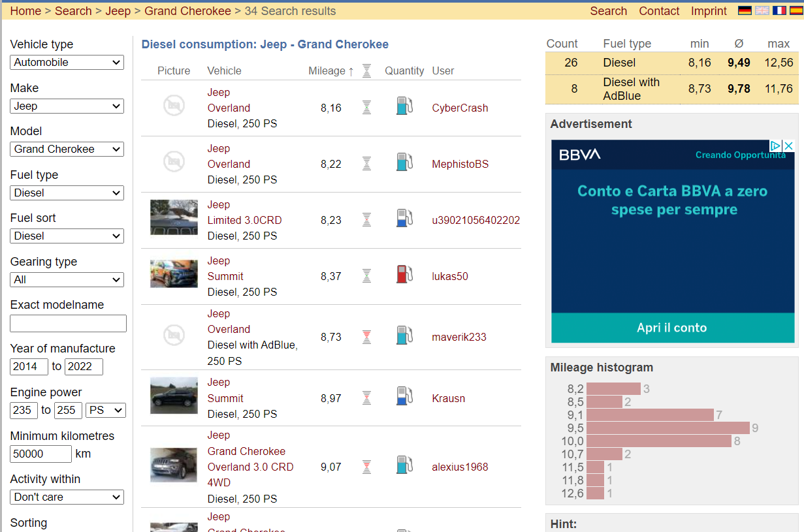The width and height of the screenshot is (804, 532).
Task: Select the French flag language icon
Action: [779, 10]
